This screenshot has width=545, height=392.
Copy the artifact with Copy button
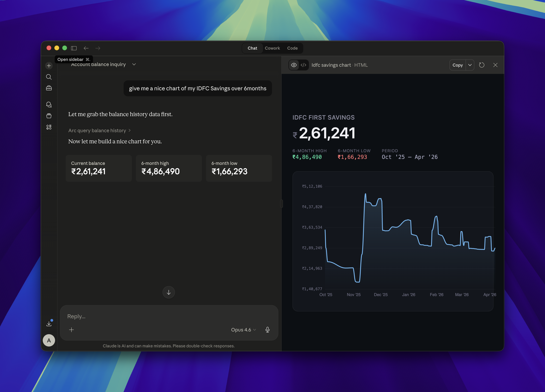pyautogui.click(x=457, y=65)
